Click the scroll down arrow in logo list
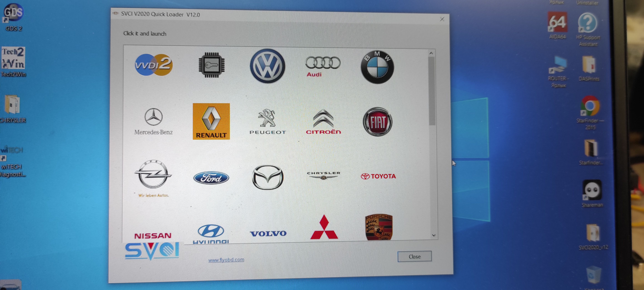 click(x=433, y=235)
